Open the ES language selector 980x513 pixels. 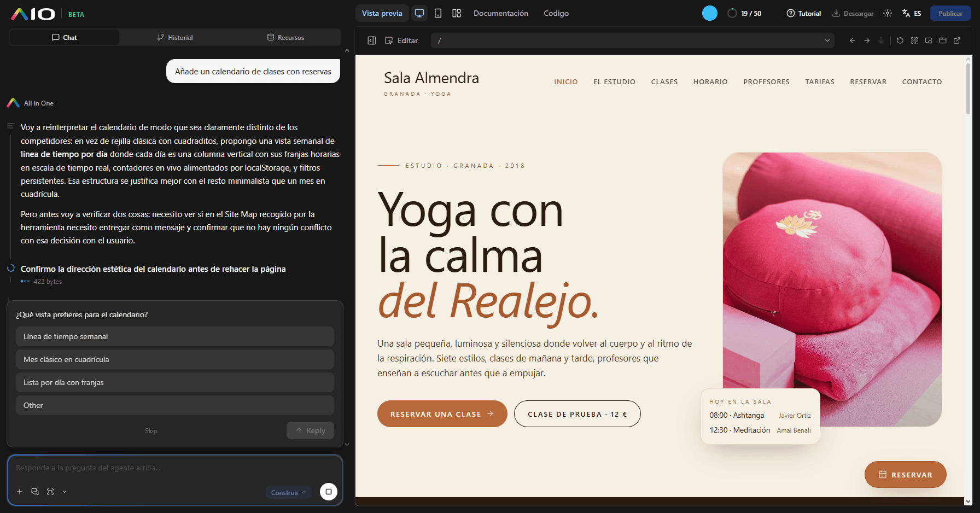click(912, 13)
